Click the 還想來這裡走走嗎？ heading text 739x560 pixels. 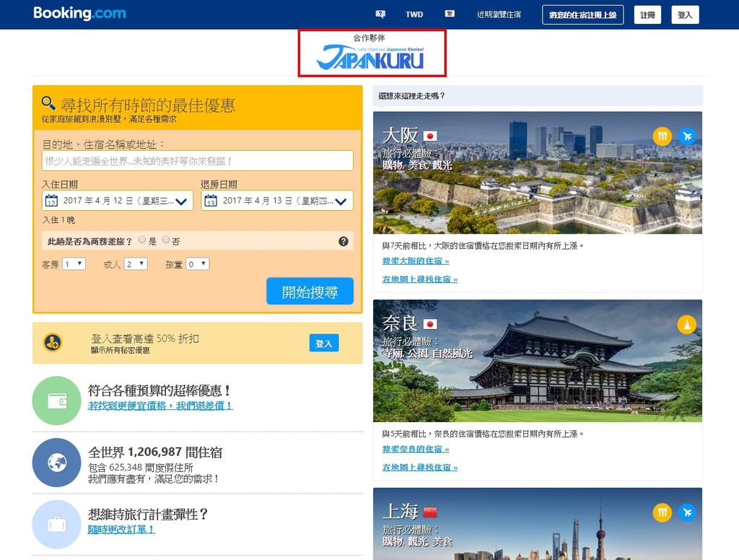tap(411, 96)
